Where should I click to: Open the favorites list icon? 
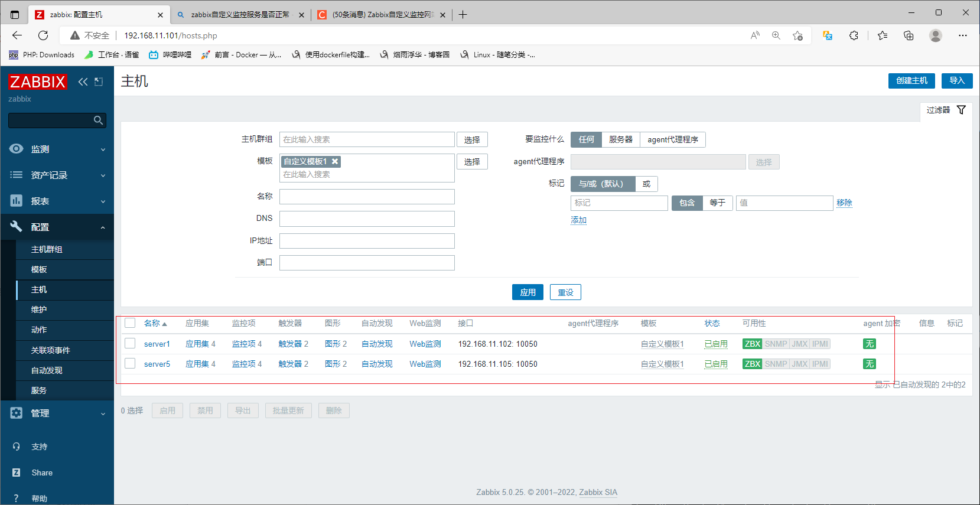[883, 35]
